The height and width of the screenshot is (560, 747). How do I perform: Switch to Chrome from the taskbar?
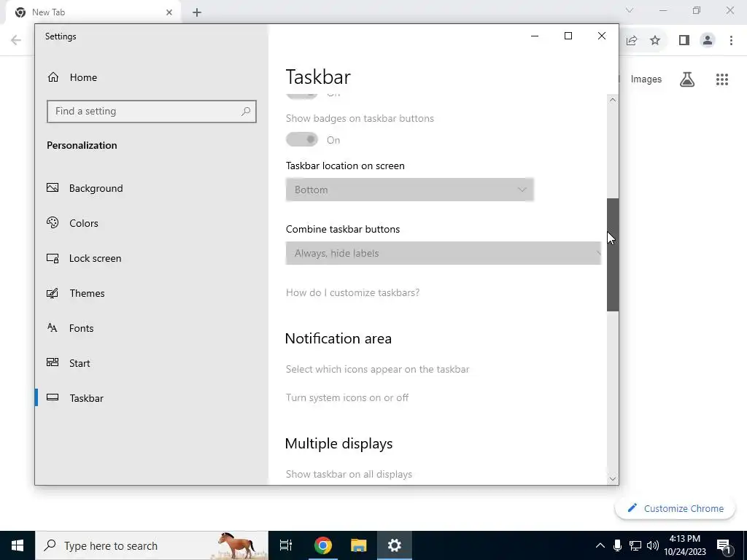(x=322, y=545)
